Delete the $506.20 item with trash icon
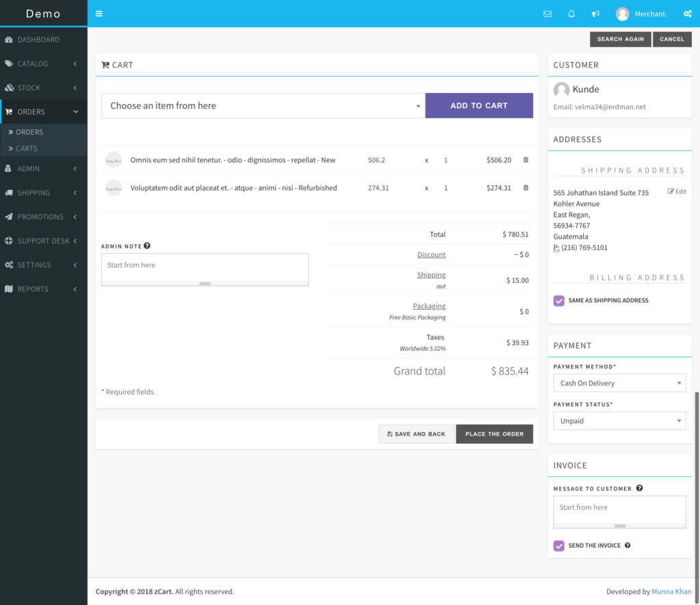 click(526, 160)
